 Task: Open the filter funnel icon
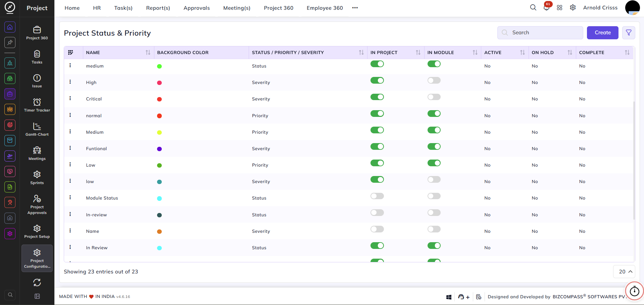[x=629, y=33]
